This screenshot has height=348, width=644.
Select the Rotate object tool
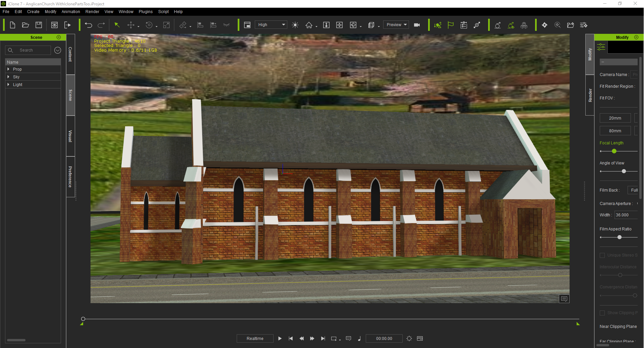click(149, 25)
